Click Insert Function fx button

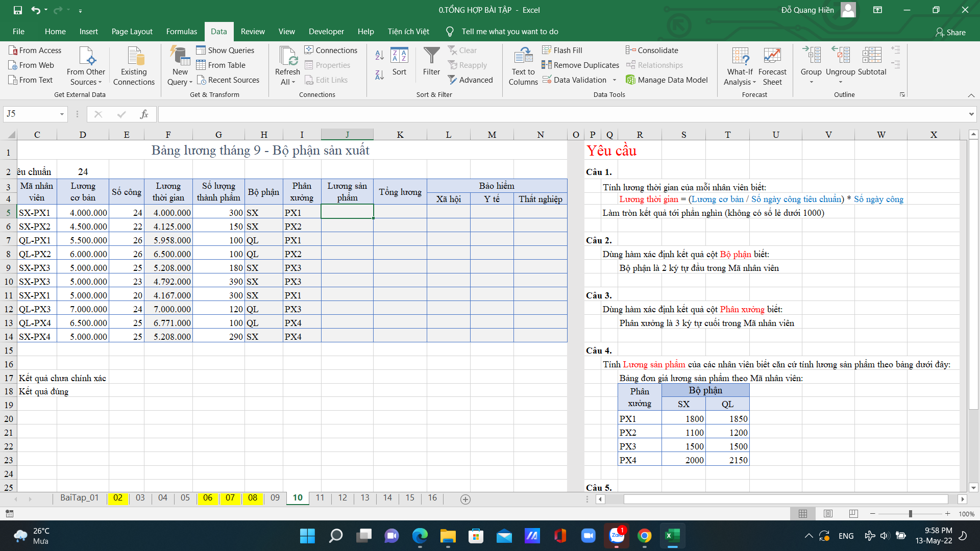pyautogui.click(x=144, y=114)
